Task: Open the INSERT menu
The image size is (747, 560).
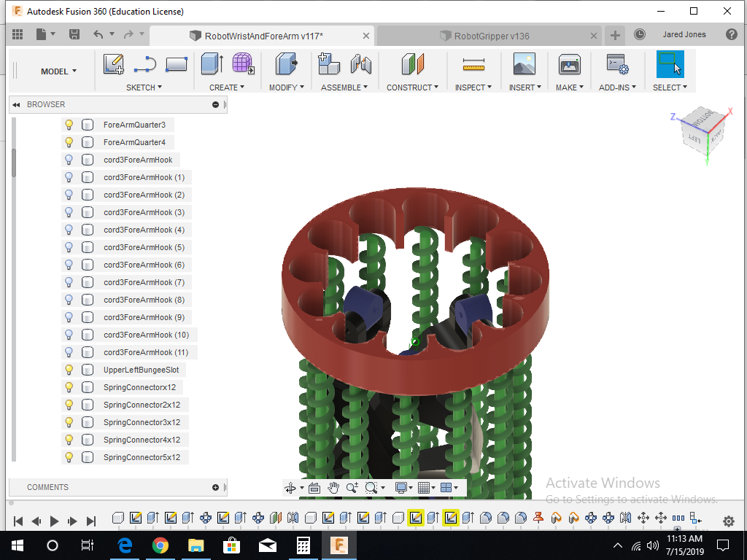Action: (x=525, y=87)
